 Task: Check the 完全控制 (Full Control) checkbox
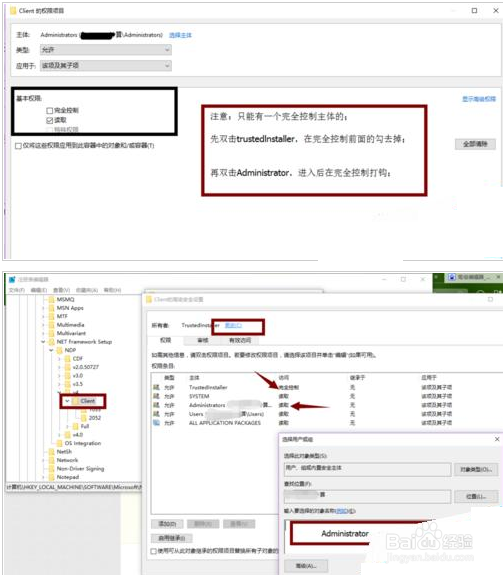coord(49,110)
